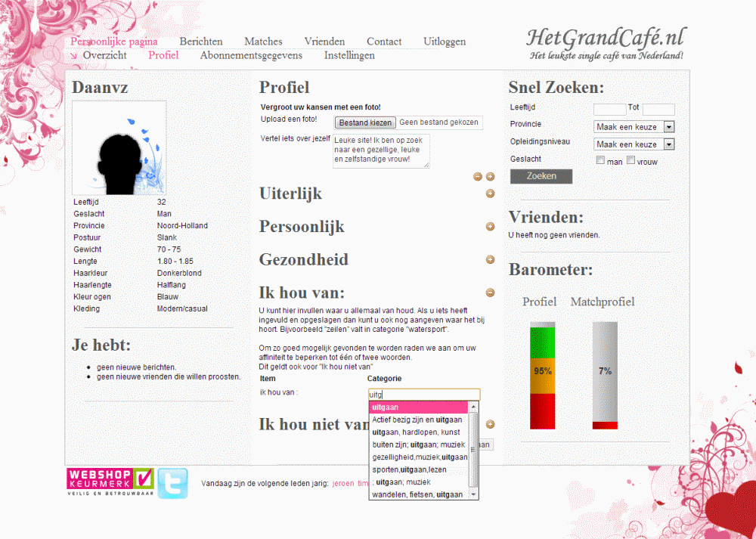Click the text geen nieuwe berichten
This screenshot has height=539, width=756.
pos(136,367)
